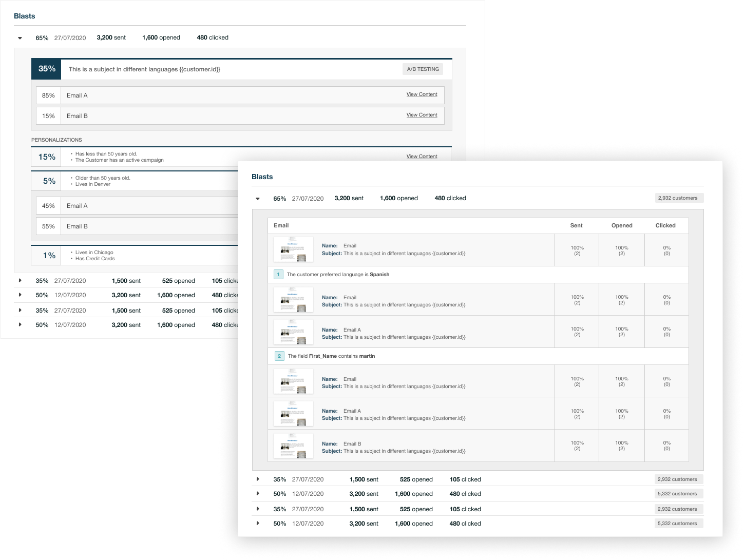Select the 5% Older than 50 personalization

click(x=135, y=181)
